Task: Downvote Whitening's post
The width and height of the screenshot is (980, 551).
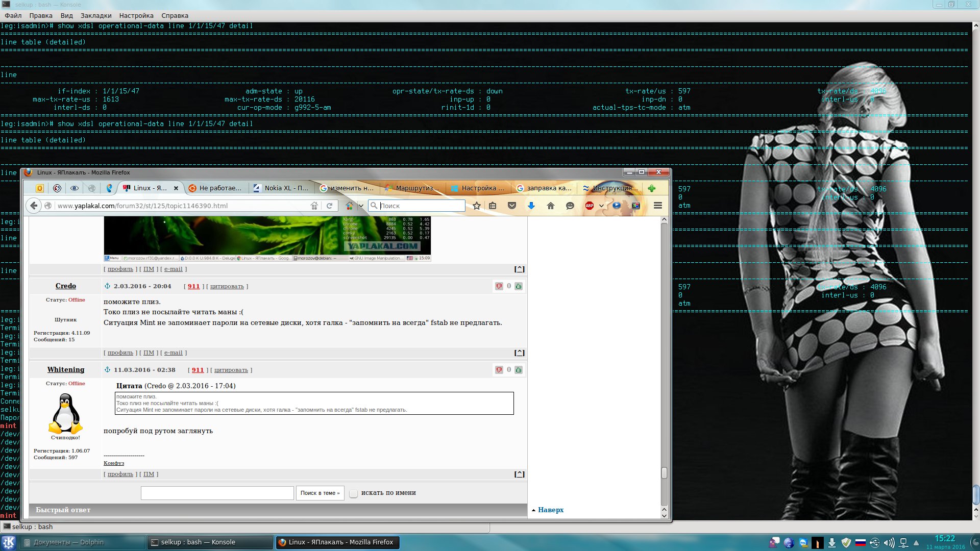Action: click(499, 370)
